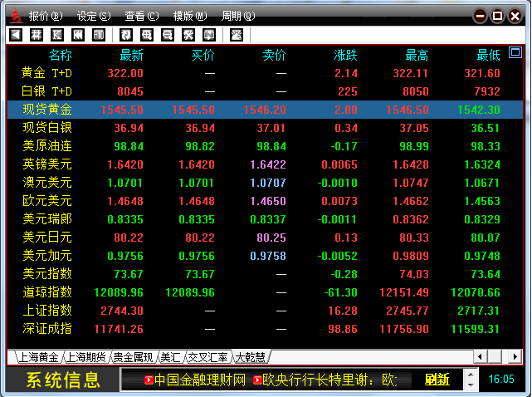Click the square panel icon beside 最低 header
The image size is (532, 397).
[x=515, y=52]
